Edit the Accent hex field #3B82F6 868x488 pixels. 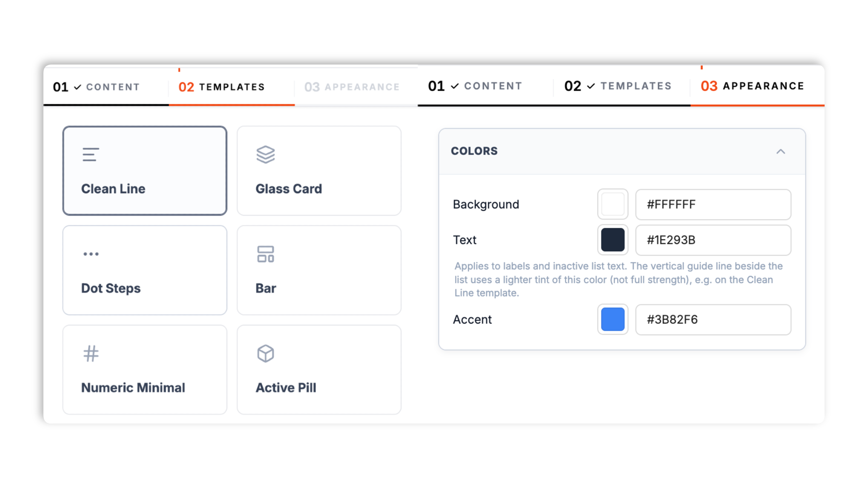coord(713,319)
